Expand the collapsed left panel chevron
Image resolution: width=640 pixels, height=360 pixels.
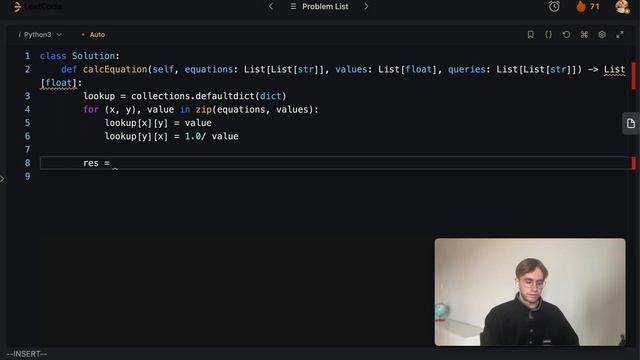pos(2,178)
